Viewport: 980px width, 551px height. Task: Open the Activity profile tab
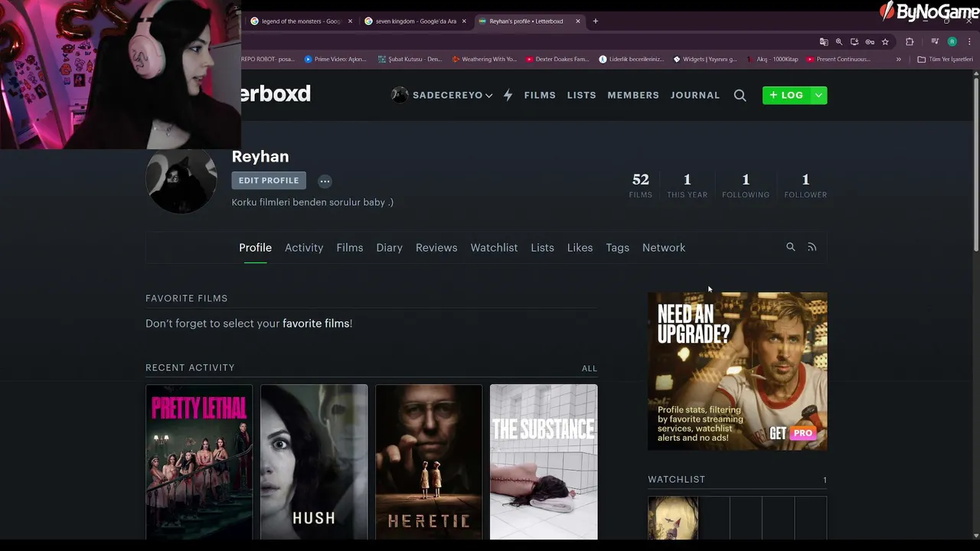304,248
